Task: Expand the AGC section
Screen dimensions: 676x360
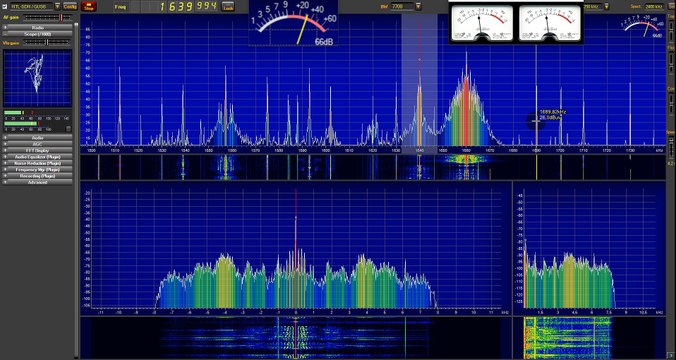Action: [38, 144]
